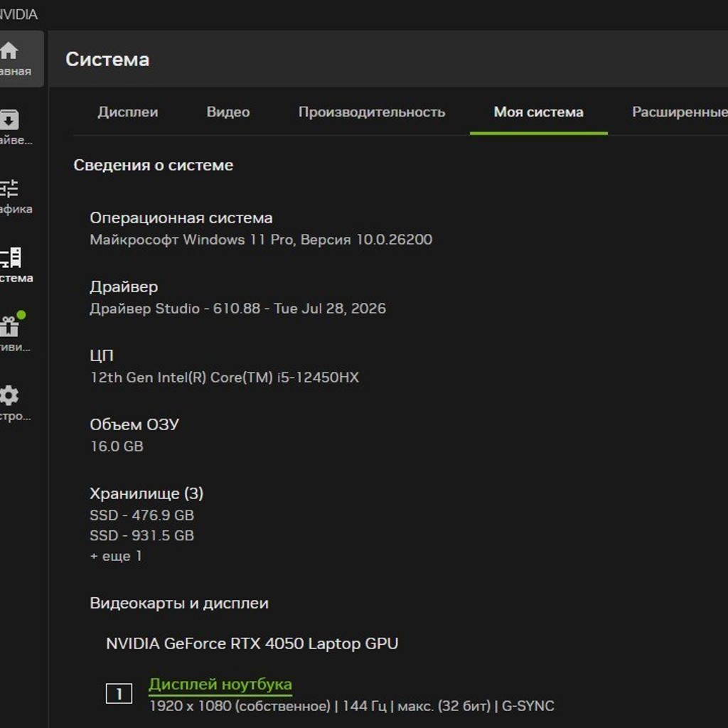
Task: Click the SSD - 476.9 GB entry
Action: [x=141, y=515]
